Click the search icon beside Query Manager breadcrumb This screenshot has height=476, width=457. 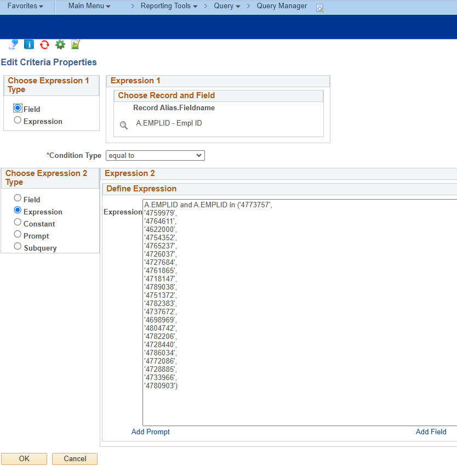click(320, 8)
